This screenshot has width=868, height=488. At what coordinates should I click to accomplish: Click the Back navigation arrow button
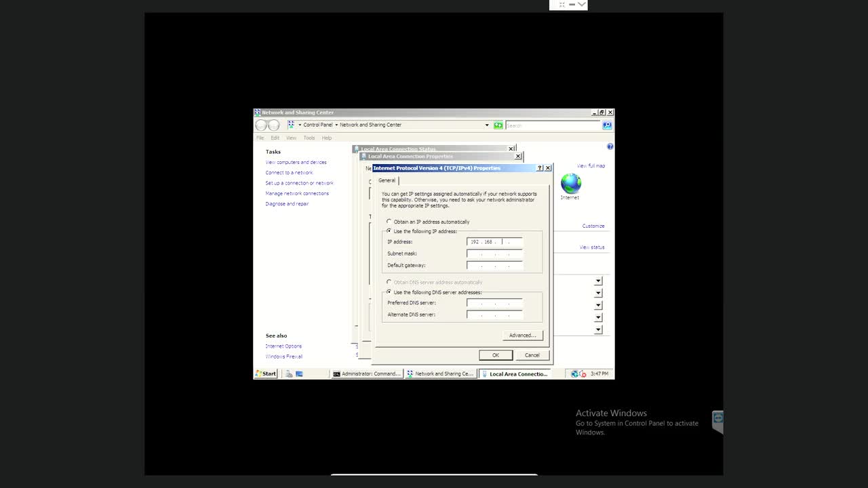coord(261,125)
